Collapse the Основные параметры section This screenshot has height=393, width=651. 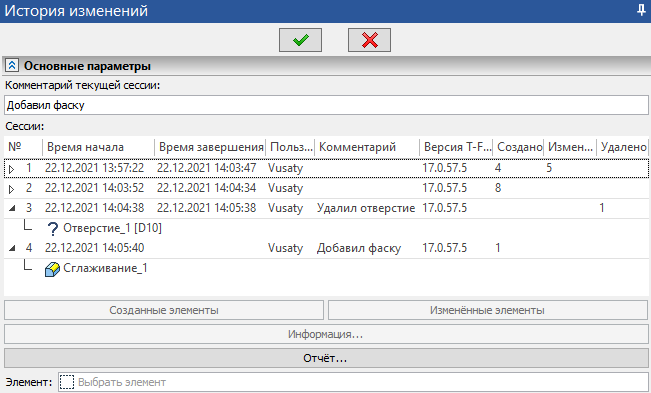pos(12,66)
